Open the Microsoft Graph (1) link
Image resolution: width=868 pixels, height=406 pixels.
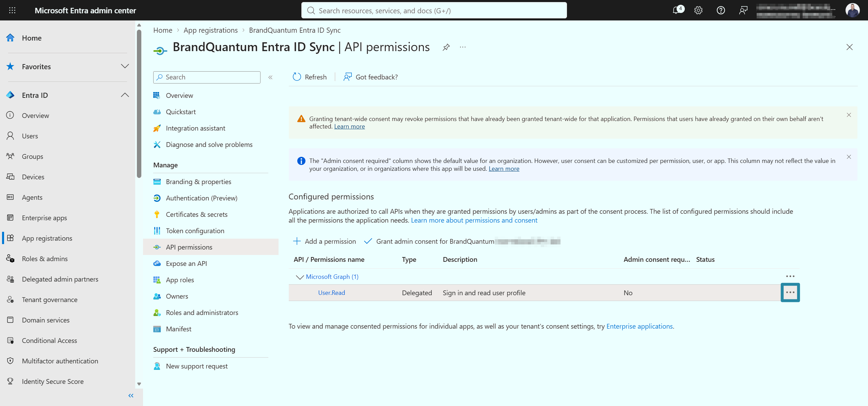click(x=332, y=276)
